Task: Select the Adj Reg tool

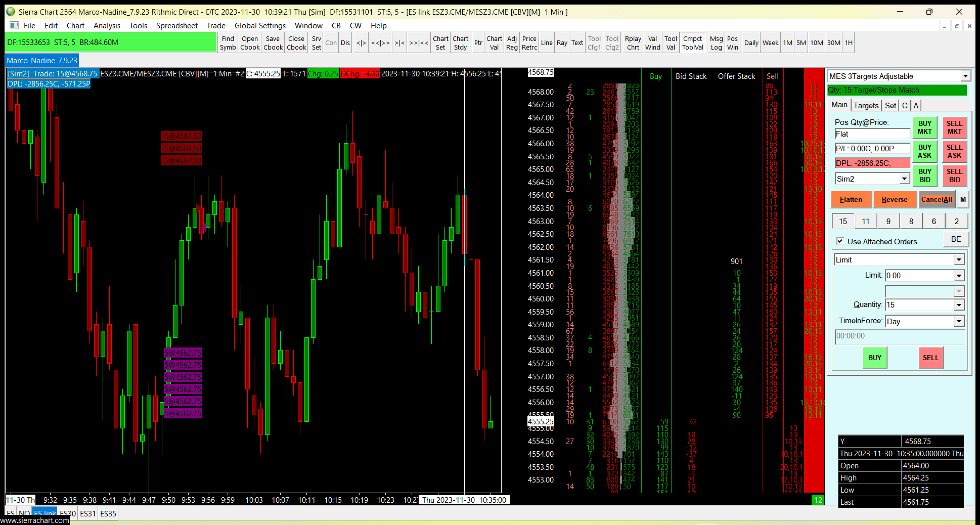Action: [x=512, y=43]
